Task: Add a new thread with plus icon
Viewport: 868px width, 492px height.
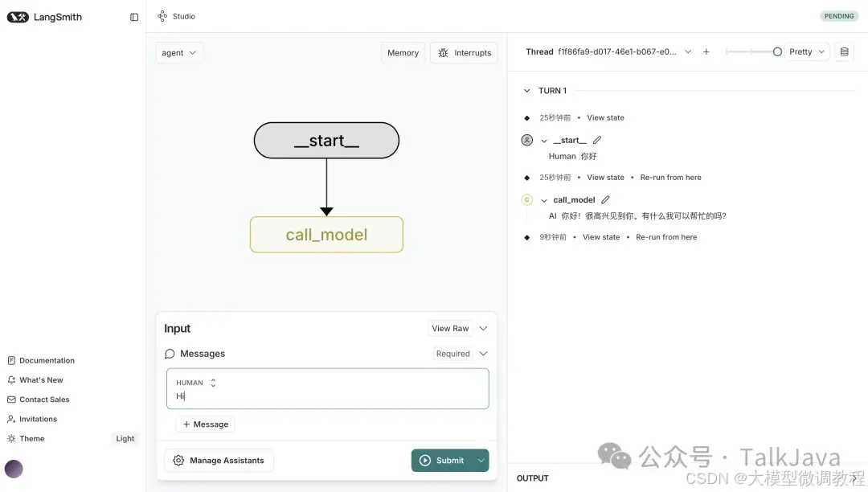Action: [706, 51]
